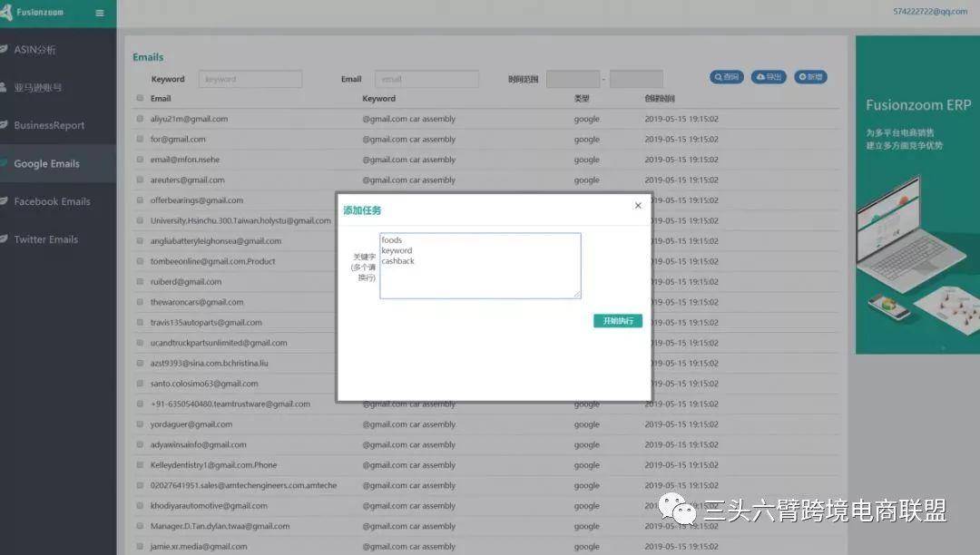Image resolution: width=980 pixels, height=555 pixels.
Task: Click the add new (新增) plus button
Action: pos(810,77)
